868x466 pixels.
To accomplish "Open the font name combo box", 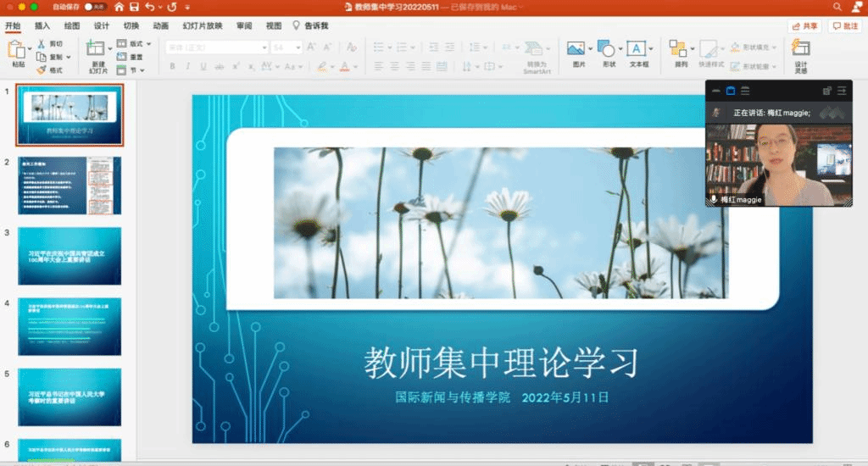I will click(x=217, y=47).
